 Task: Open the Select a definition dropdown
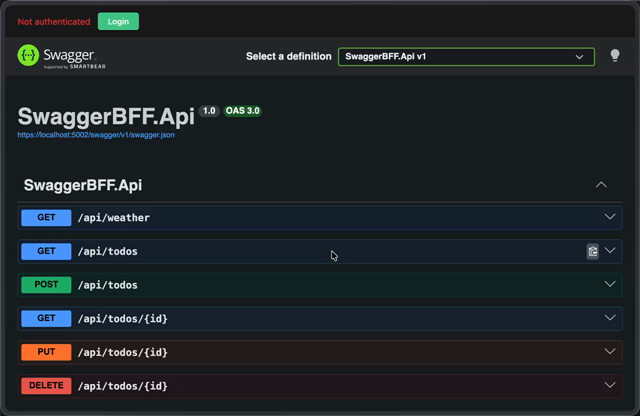pyautogui.click(x=466, y=57)
